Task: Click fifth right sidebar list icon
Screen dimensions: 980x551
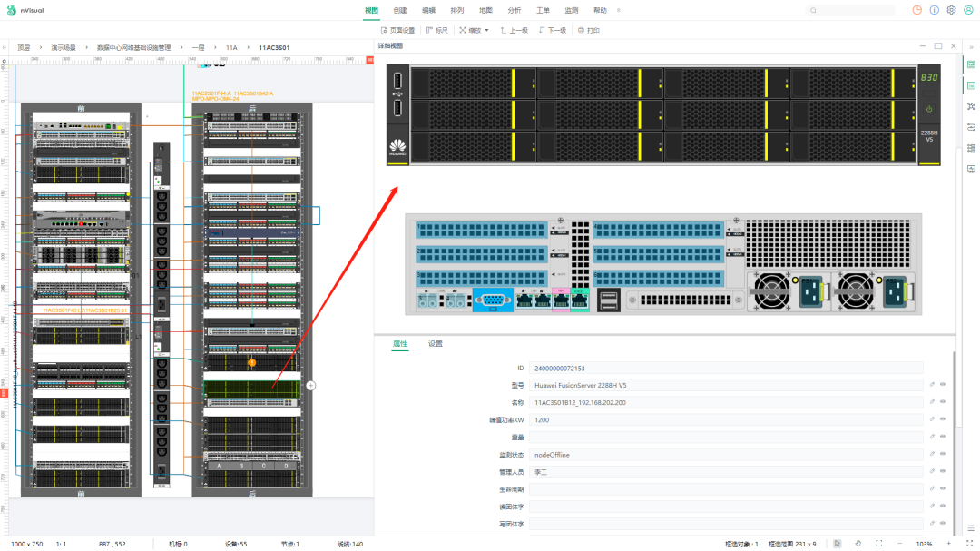Action: pos(971,148)
